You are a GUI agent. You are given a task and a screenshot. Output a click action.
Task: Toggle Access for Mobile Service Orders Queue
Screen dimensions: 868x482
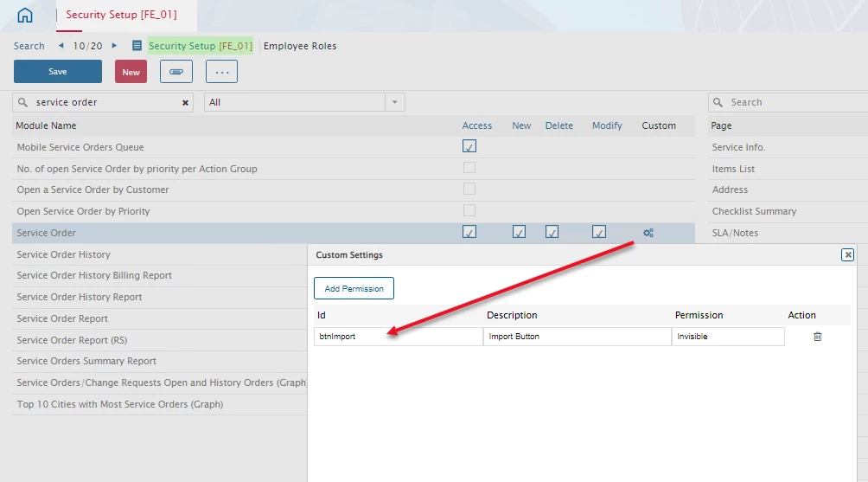[469, 146]
